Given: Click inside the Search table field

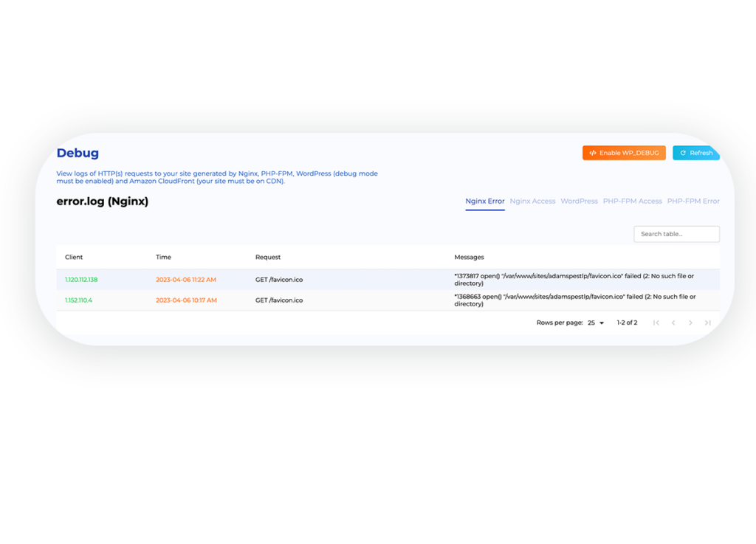Looking at the screenshot, I should pos(676,234).
